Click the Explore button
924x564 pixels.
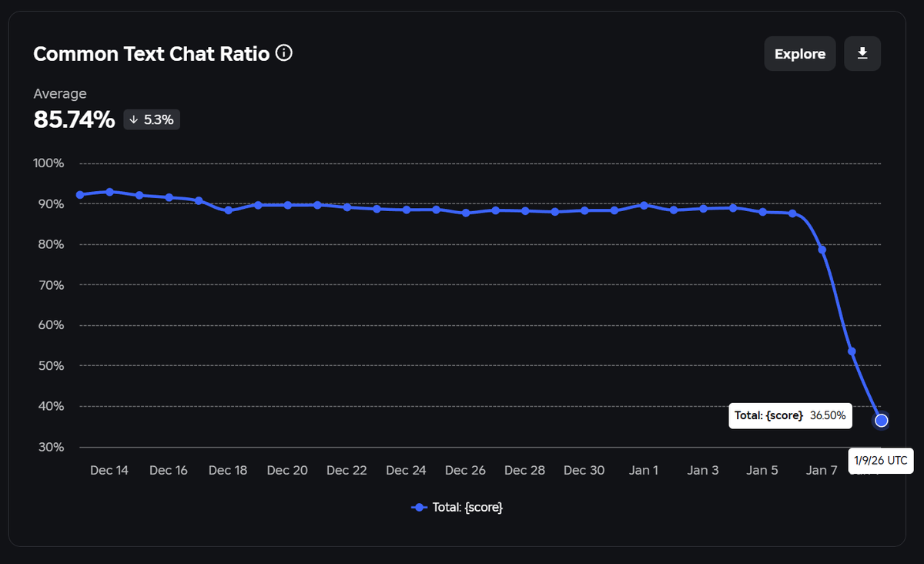tap(799, 53)
